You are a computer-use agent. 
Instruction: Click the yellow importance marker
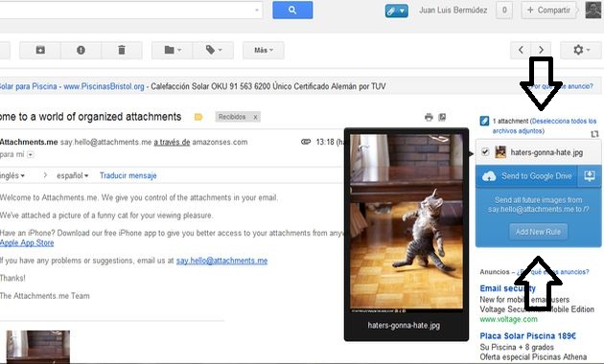pyautogui.click(x=198, y=117)
